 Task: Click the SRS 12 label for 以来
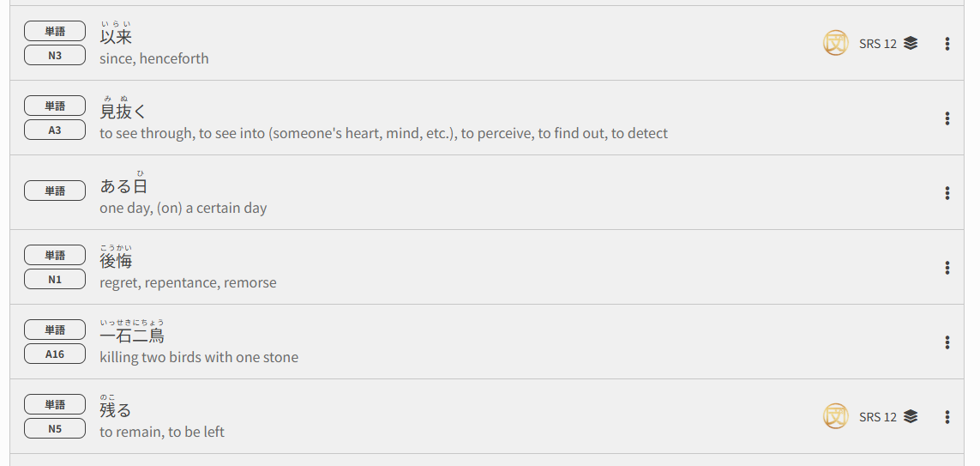(877, 44)
